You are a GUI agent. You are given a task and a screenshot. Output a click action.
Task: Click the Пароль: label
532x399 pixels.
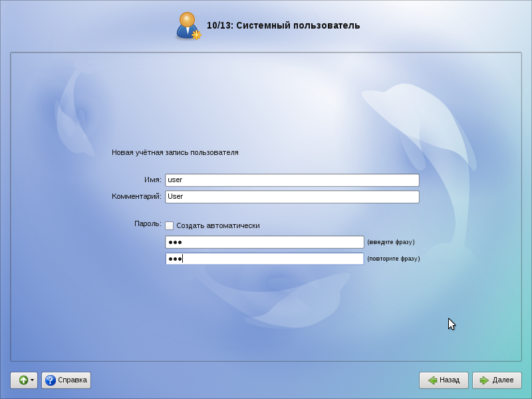click(148, 224)
